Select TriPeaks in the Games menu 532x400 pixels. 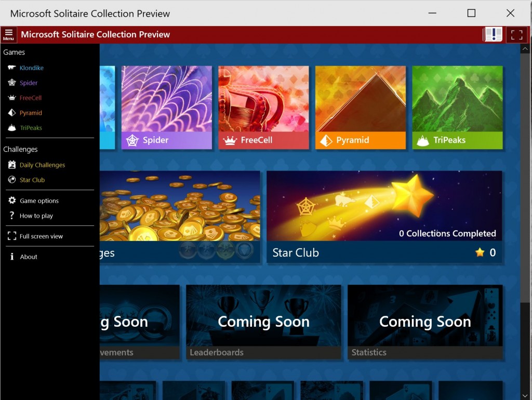pos(31,128)
